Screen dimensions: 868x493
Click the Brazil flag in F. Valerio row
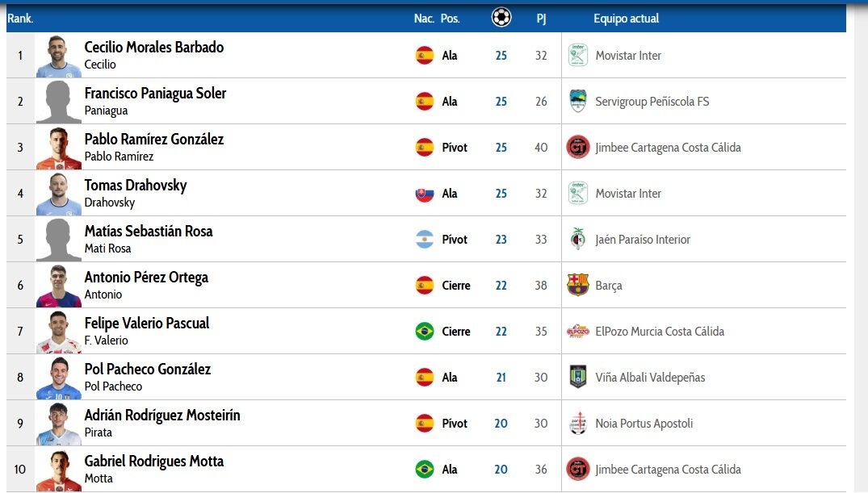pos(425,332)
